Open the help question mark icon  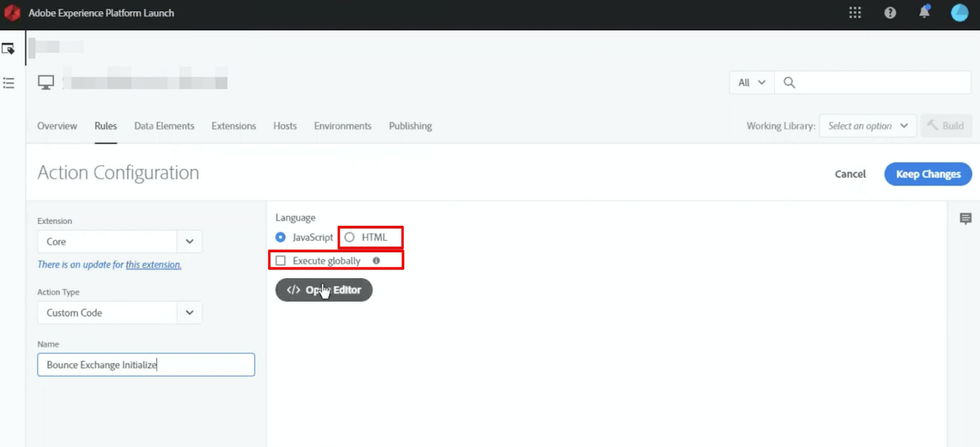point(890,13)
